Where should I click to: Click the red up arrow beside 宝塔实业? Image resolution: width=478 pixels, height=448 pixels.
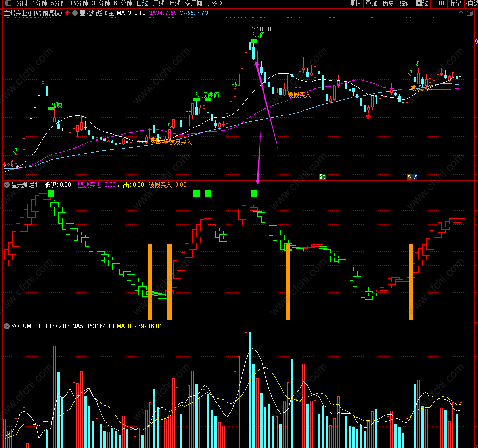tap(67, 13)
